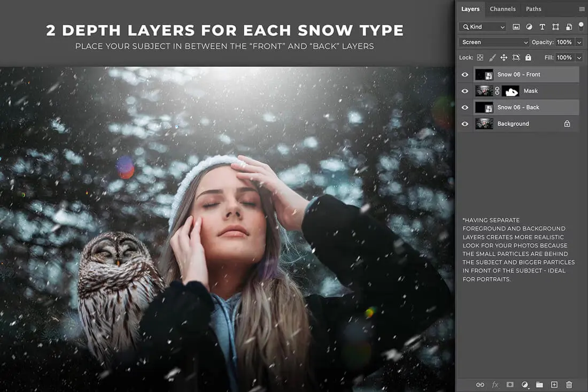
Task: Switch to the Paths tab
Action: click(x=533, y=9)
